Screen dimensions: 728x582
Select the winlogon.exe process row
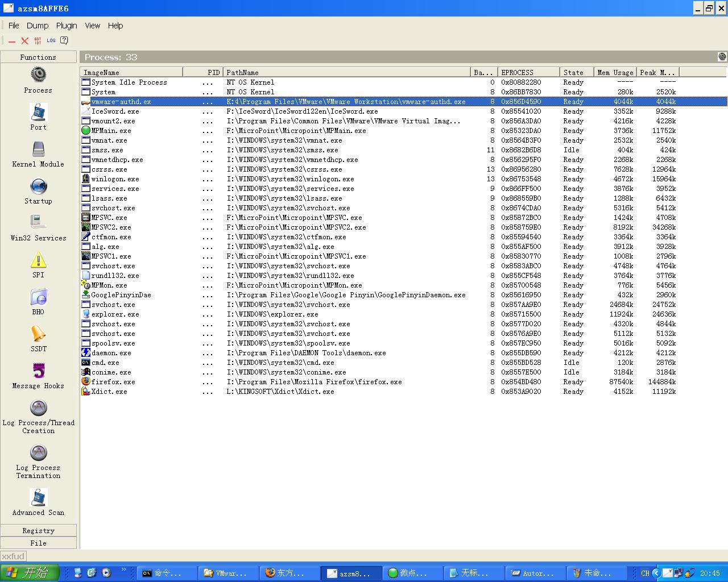tap(404, 179)
